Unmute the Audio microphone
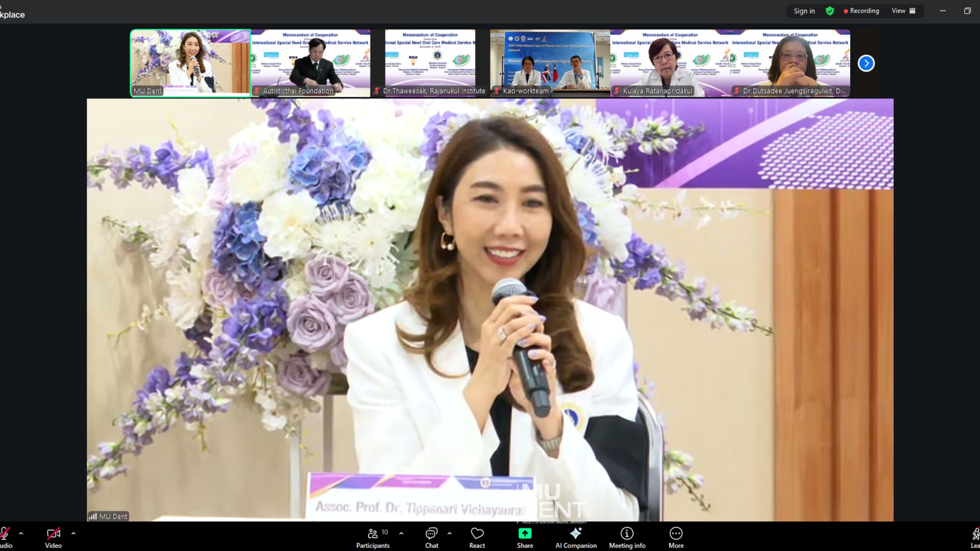The height and width of the screenshot is (551, 980). (5, 533)
